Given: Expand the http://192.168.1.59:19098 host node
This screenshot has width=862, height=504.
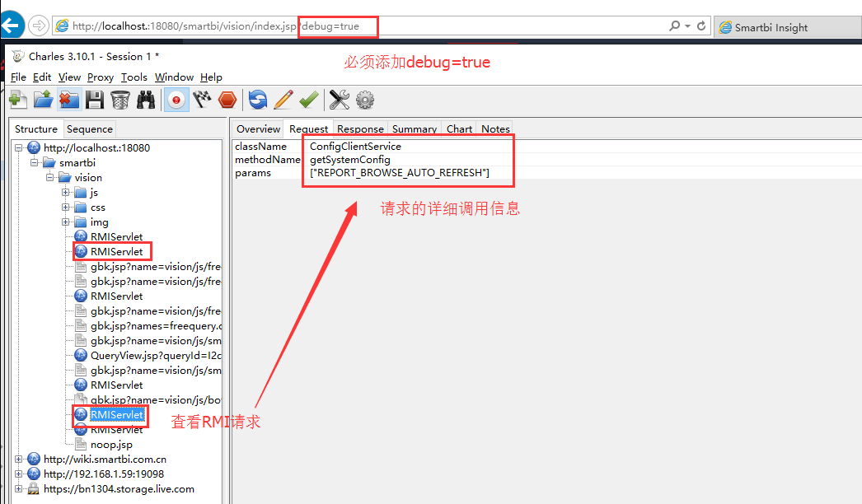Looking at the screenshot, I should (x=19, y=474).
